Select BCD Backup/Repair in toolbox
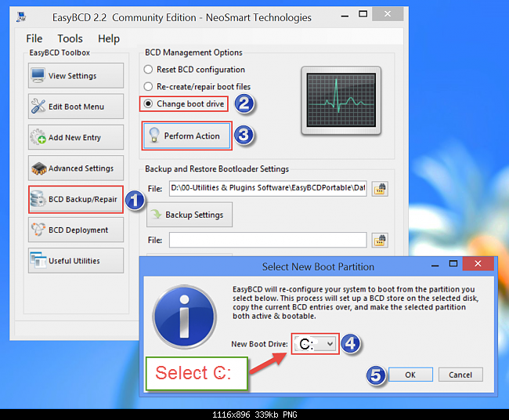509x420 pixels. click(76, 199)
